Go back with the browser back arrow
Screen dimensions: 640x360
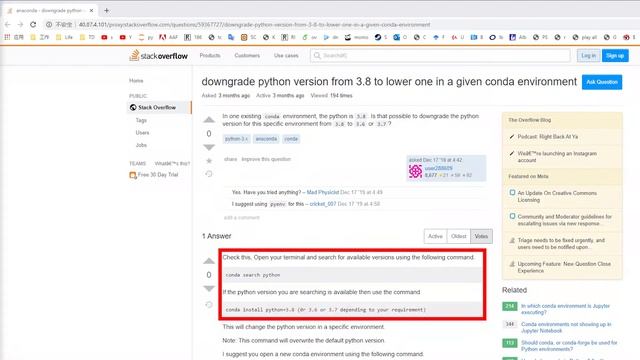[8, 24]
